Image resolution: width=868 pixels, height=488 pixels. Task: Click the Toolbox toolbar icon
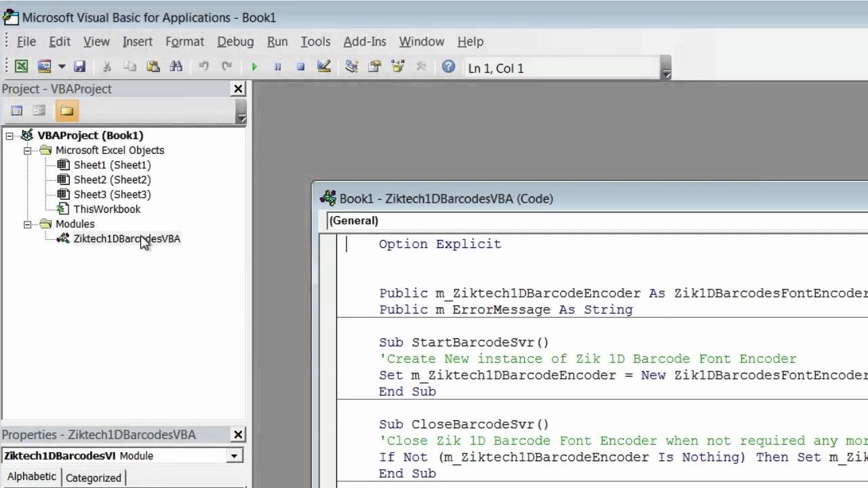click(x=420, y=66)
